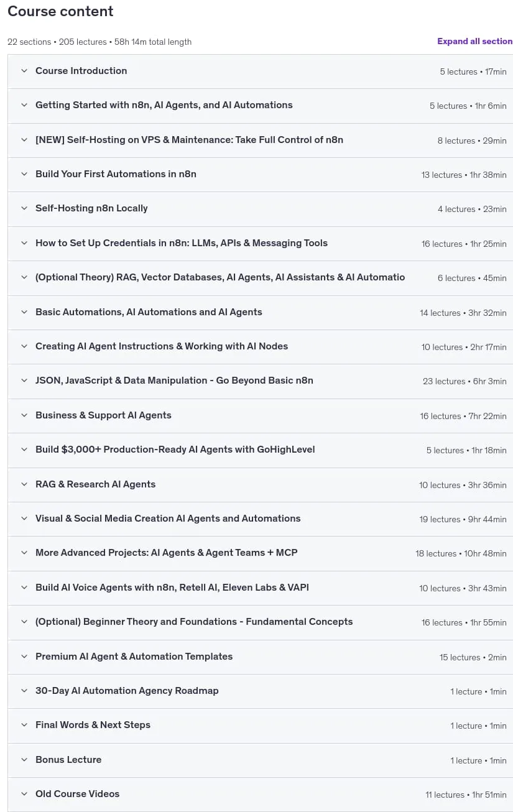Click Expand all sections link
Image resolution: width=513 pixels, height=812 pixels.
click(475, 41)
